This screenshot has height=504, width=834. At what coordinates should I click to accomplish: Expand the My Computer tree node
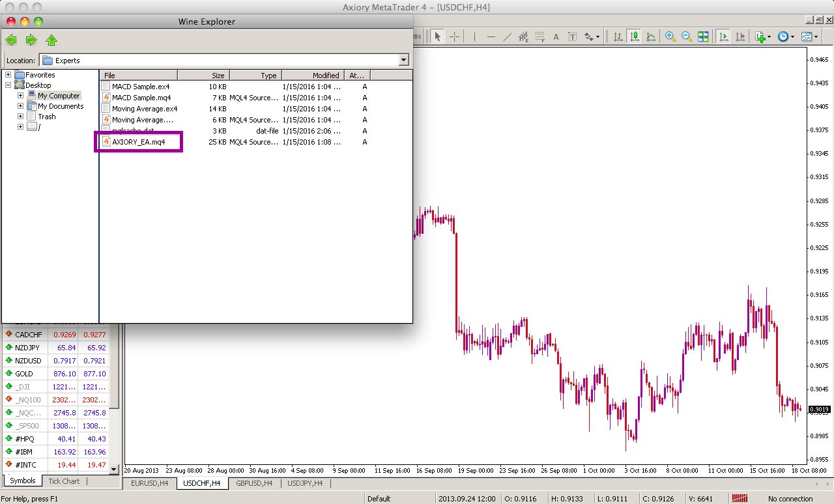(20, 96)
